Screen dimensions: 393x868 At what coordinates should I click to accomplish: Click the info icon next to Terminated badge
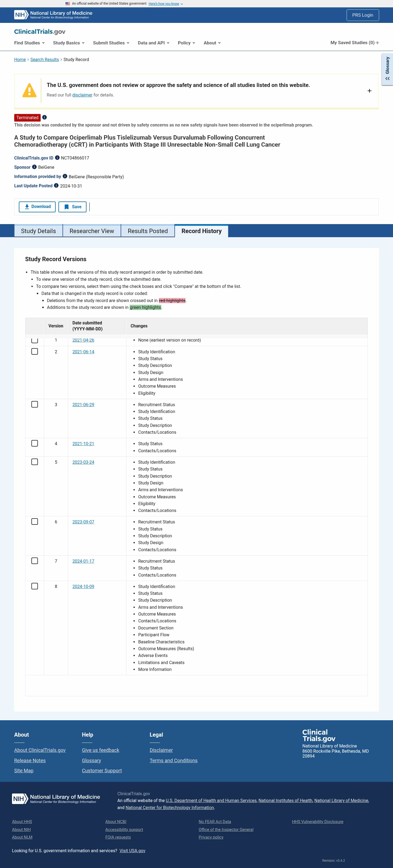tap(44, 117)
